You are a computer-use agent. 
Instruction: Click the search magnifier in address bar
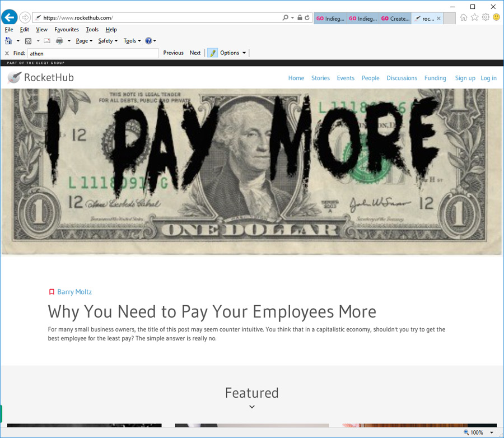[285, 18]
